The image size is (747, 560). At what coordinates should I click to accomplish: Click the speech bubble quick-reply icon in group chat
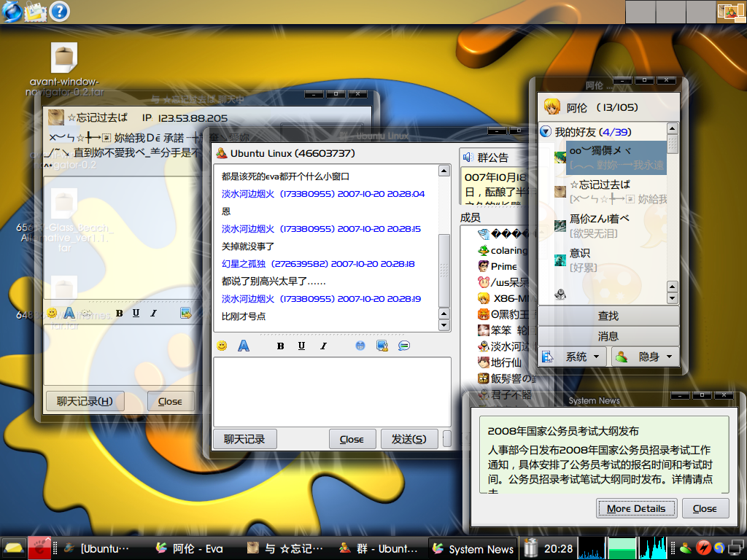(x=404, y=346)
